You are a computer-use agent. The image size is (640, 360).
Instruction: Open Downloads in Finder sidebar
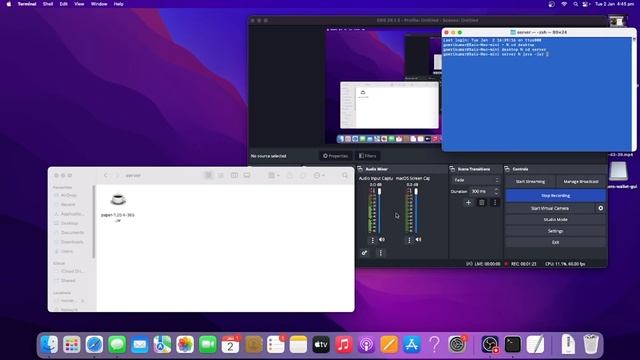tap(70, 242)
